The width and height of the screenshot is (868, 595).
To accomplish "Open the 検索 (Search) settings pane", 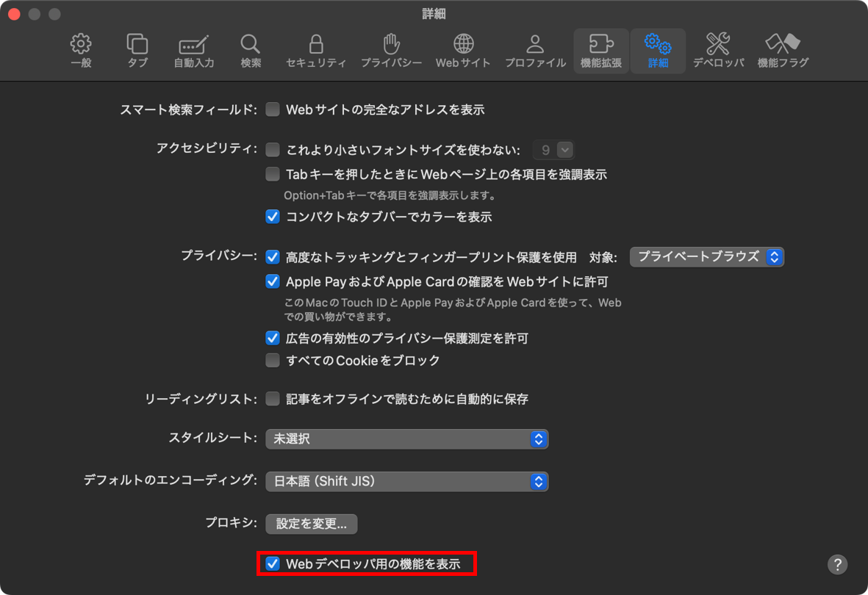I will tap(250, 51).
